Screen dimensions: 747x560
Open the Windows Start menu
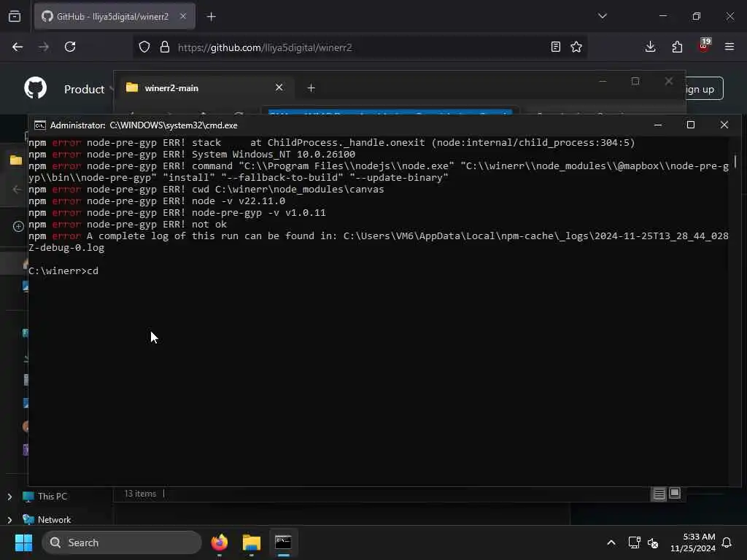[23, 542]
